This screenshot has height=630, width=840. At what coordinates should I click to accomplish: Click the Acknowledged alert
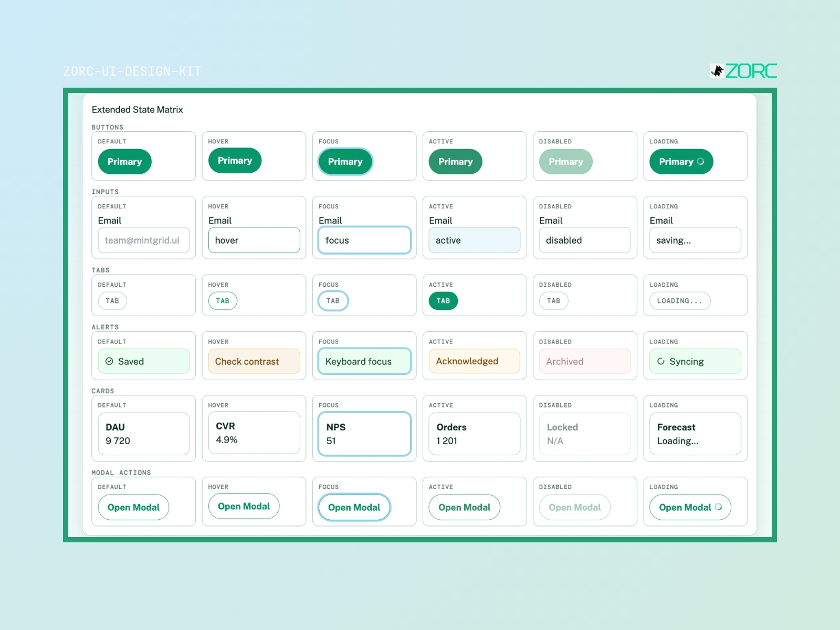(x=475, y=361)
